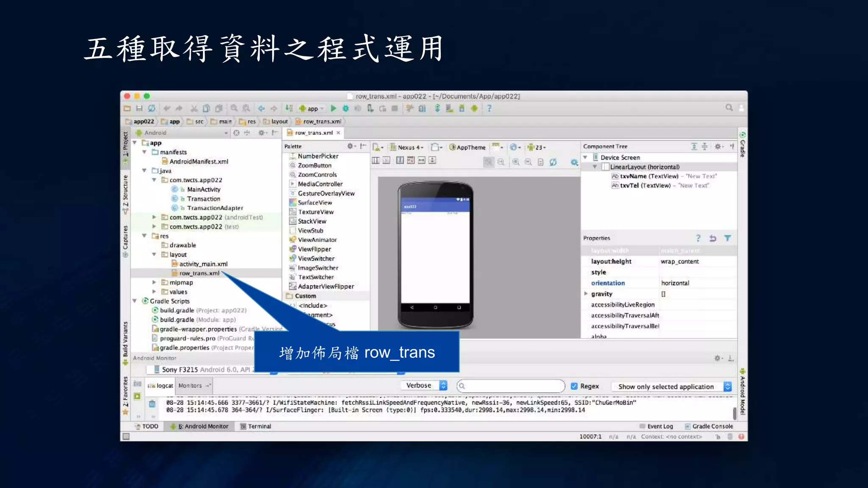Image resolution: width=868 pixels, height=488 pixels.
Task: Click the Save All floppy icon
Action: [x=139, y=108]
